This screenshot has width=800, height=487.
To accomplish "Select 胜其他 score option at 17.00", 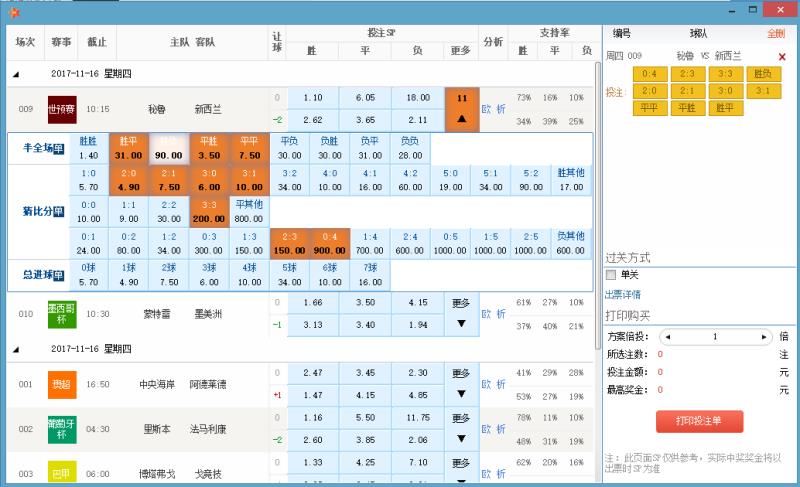I will 572,181.
